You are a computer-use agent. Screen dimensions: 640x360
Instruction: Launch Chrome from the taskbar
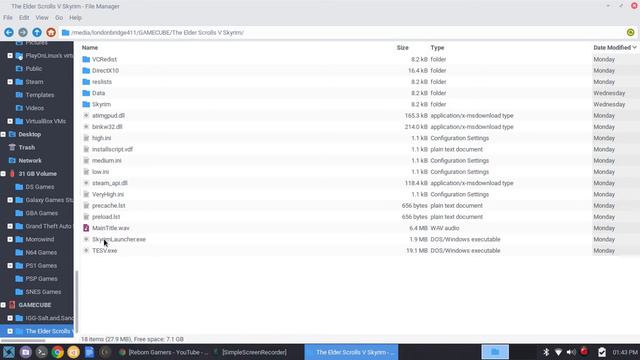tap(58, 352)
